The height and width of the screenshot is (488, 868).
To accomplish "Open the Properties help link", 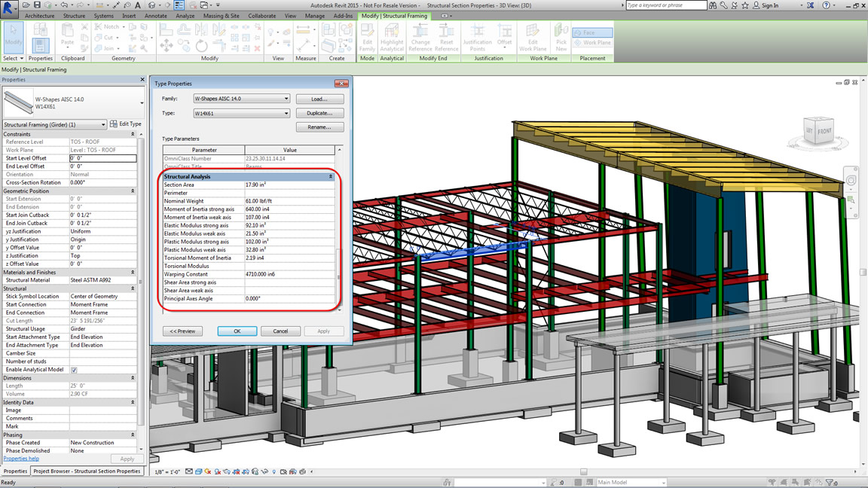I will (21, 459).
